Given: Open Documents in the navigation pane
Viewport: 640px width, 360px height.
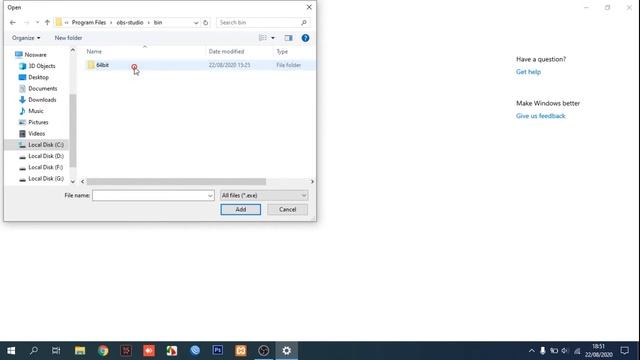Looking at the screenshot, I should coord(42,89).
